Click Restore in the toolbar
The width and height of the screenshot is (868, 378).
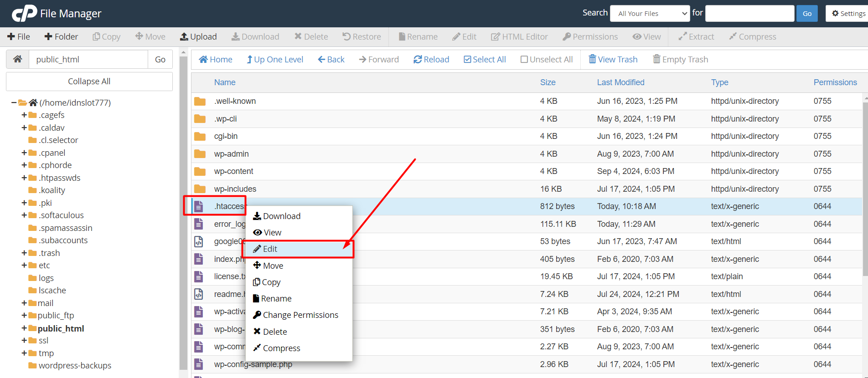362,36
